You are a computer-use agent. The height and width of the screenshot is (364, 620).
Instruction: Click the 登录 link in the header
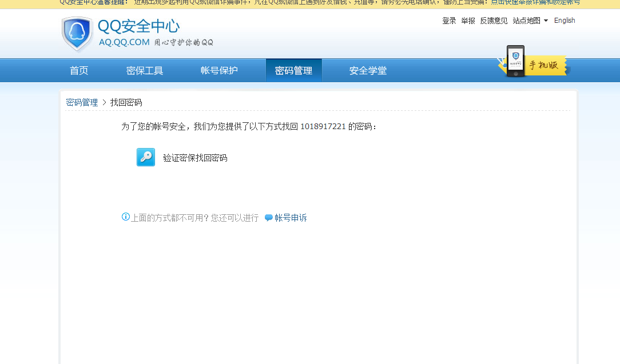[449, 21]
